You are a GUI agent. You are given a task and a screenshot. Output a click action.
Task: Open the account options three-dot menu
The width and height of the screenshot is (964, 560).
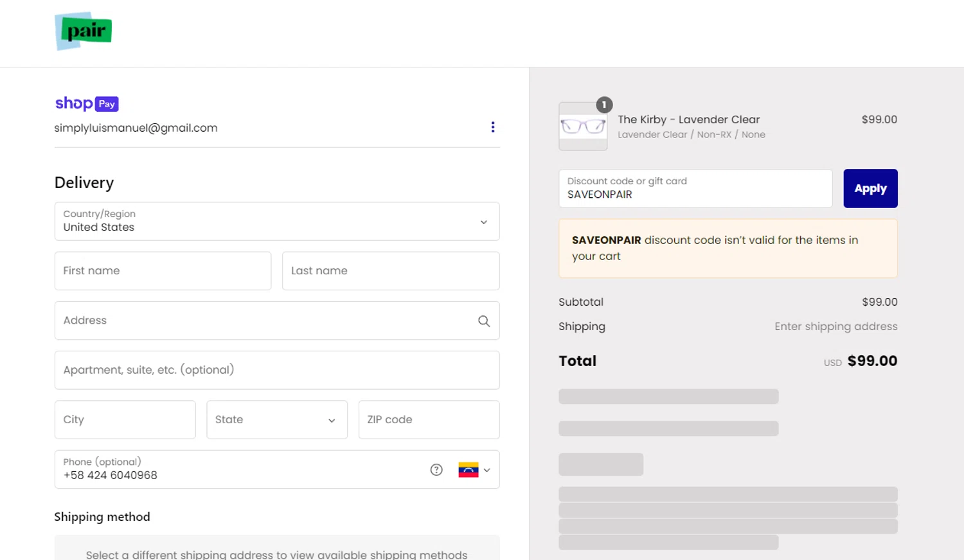pyautogui.click(x=493, y=127)
